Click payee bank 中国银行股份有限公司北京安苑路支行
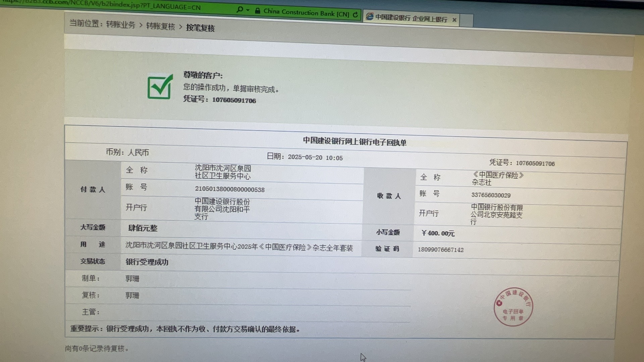 [x=496, y=215]
